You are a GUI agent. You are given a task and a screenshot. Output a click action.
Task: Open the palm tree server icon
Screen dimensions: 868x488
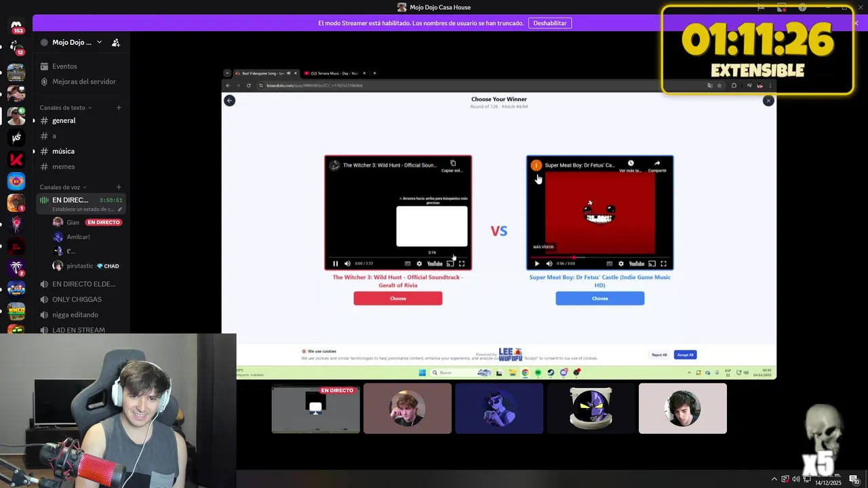tap(16, 268)
